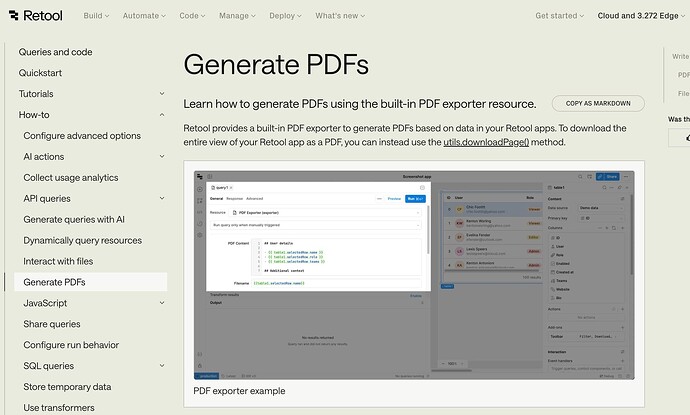
Task: Open the Get started dropdown
Action: (560, 16)
